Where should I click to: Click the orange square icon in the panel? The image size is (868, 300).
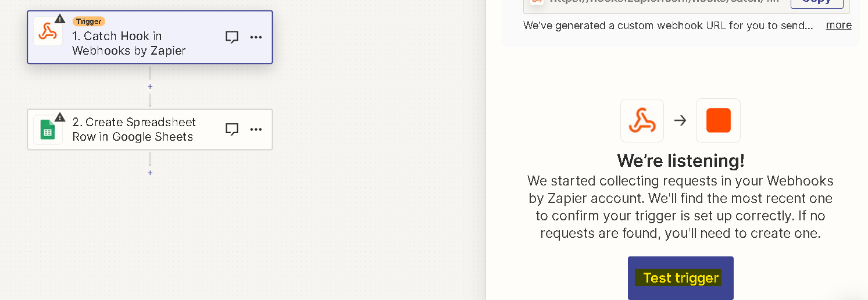[719, 120]
